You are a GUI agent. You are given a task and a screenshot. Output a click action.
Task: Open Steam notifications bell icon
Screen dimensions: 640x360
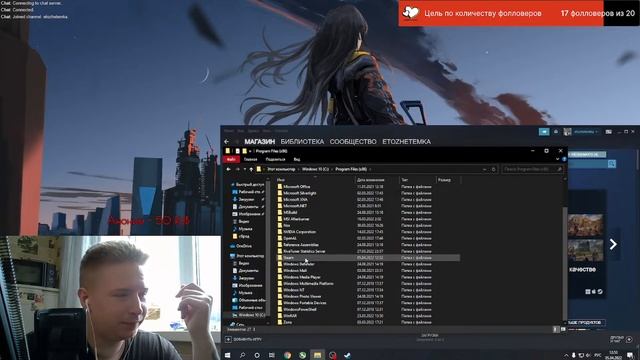(556, 132)
